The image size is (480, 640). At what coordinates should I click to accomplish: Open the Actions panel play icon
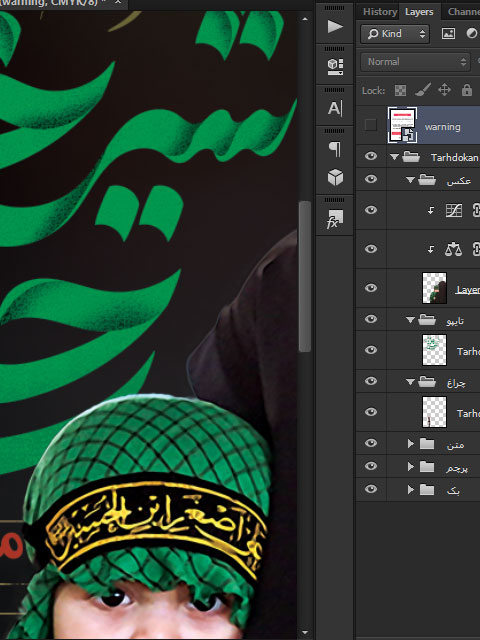[x=335, y=27]
